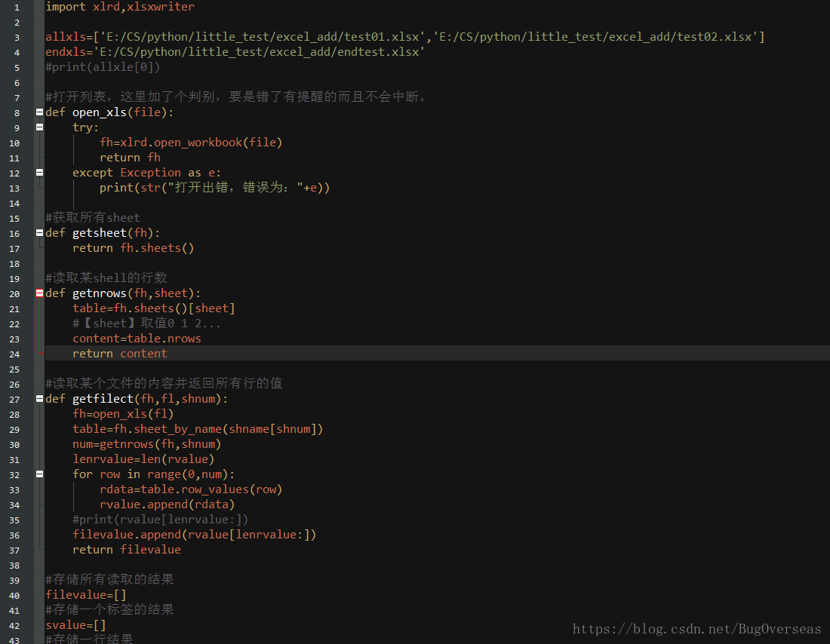Click the '#print(allxle[0])' comment

[103, 67]
